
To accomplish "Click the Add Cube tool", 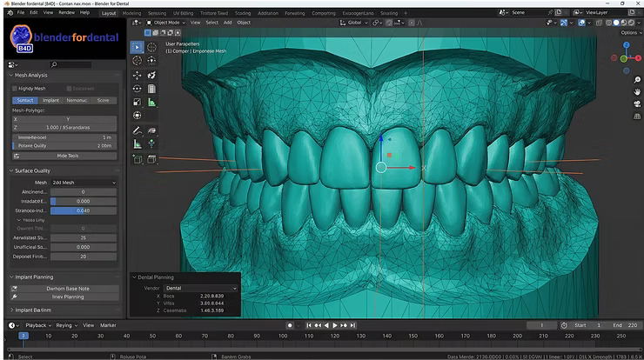I will 138,159.
